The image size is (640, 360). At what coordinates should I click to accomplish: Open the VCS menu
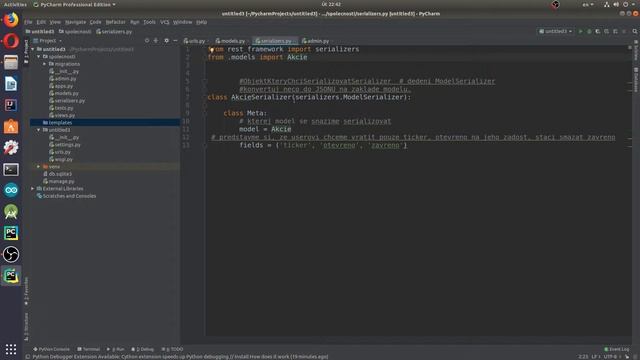(x=164, y=22)
